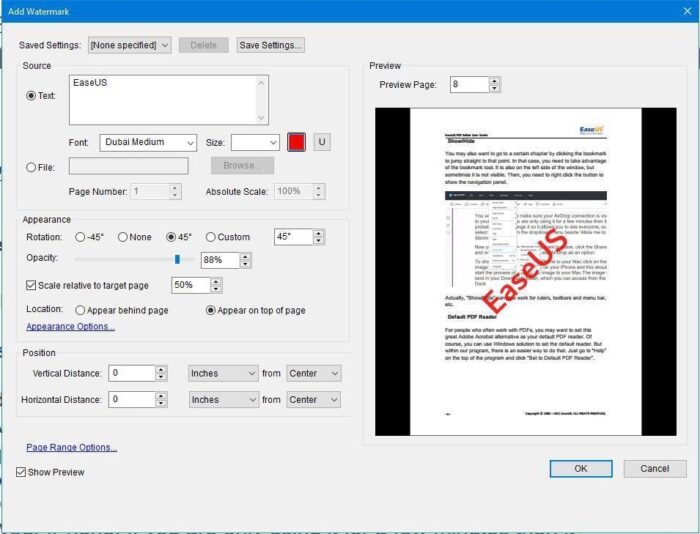Increase the Preview Page number
The width and height of the screenshot is (700, 534).
point(494,81)
